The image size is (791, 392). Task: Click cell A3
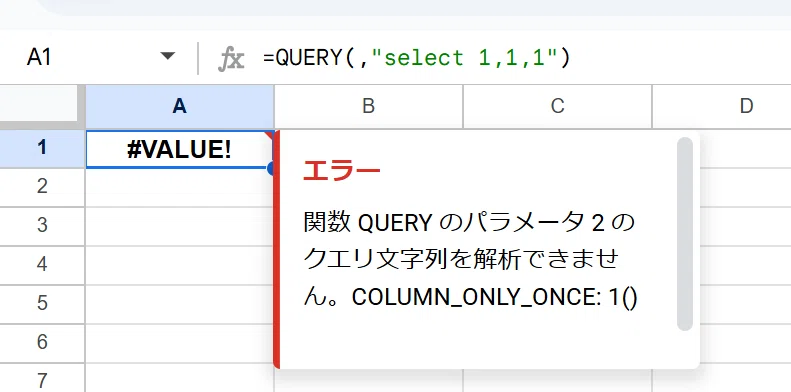click(180, 226)
